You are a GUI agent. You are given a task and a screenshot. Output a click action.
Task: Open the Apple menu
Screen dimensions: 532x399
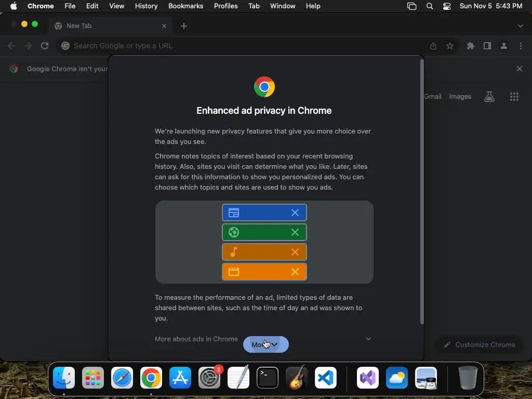click(14, 6)
